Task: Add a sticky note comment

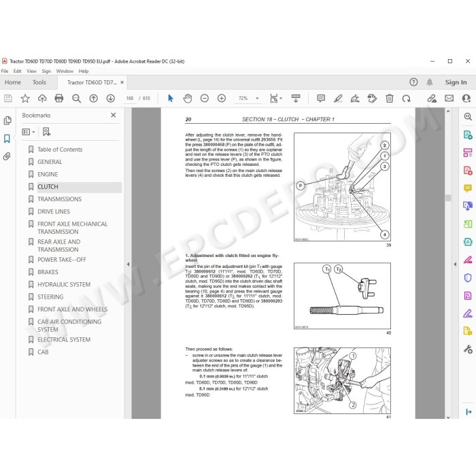Action: [x=321, y=98]
